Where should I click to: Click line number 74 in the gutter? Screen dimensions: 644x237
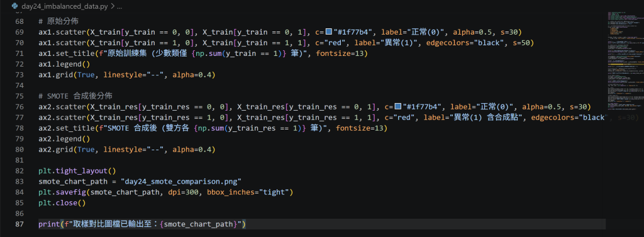click(x=19, y=85)
